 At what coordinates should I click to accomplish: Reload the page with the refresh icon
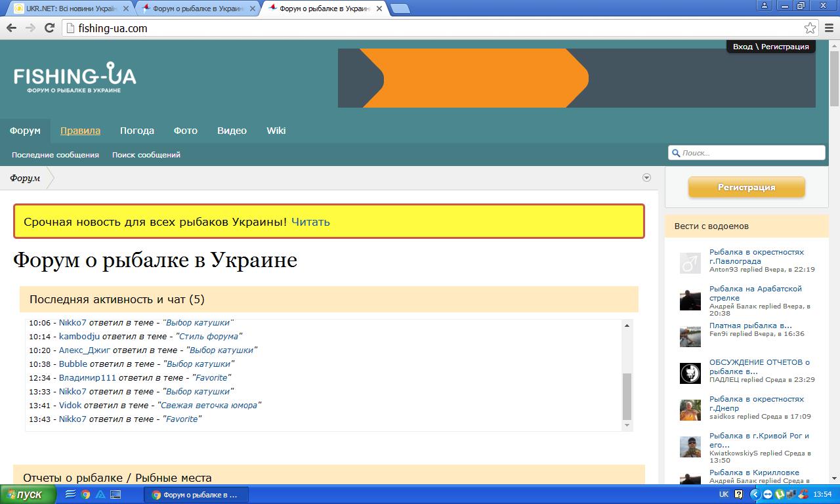(x=49, y=28)
